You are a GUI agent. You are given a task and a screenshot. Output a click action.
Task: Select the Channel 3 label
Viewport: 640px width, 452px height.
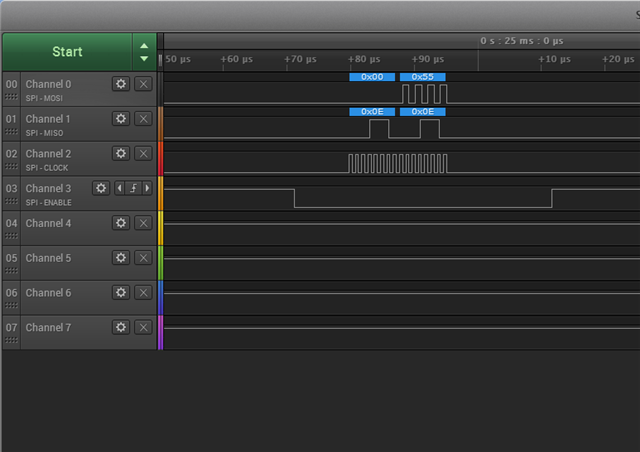pos(48,188)
